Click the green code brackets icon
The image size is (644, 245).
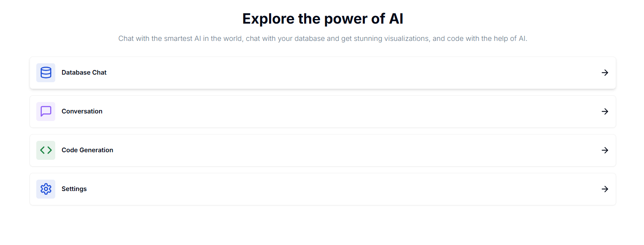46,150
